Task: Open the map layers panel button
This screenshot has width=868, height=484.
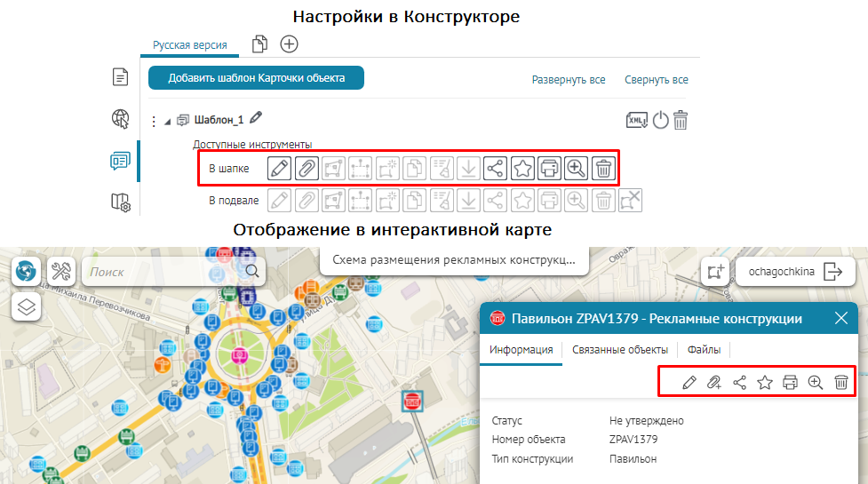Action: click(27, 306)
